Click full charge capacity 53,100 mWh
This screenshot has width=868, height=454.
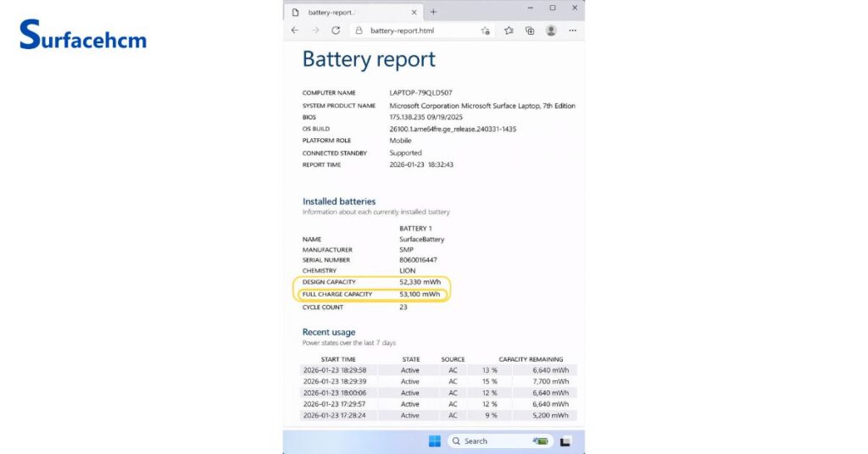tap(420, 294)
